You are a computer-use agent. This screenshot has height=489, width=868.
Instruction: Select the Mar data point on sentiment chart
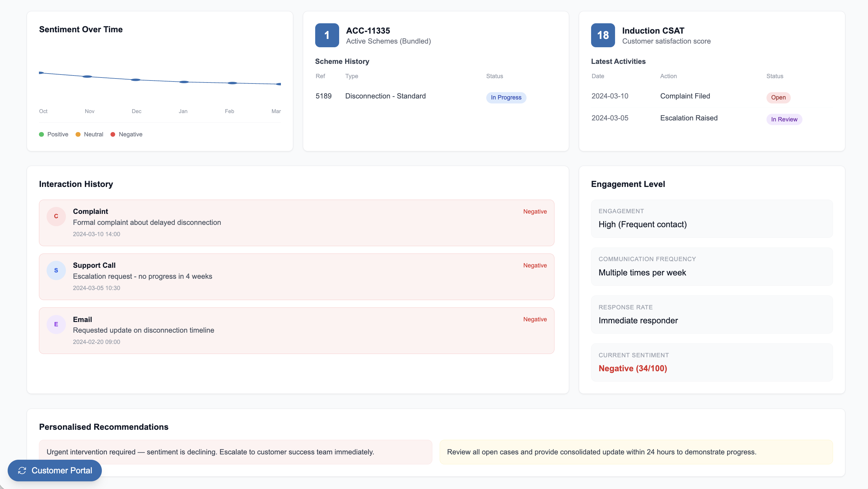(279, 84)
